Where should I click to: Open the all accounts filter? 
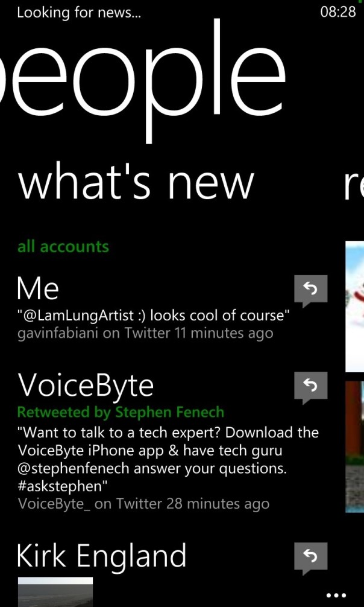[x=63, y=247]
